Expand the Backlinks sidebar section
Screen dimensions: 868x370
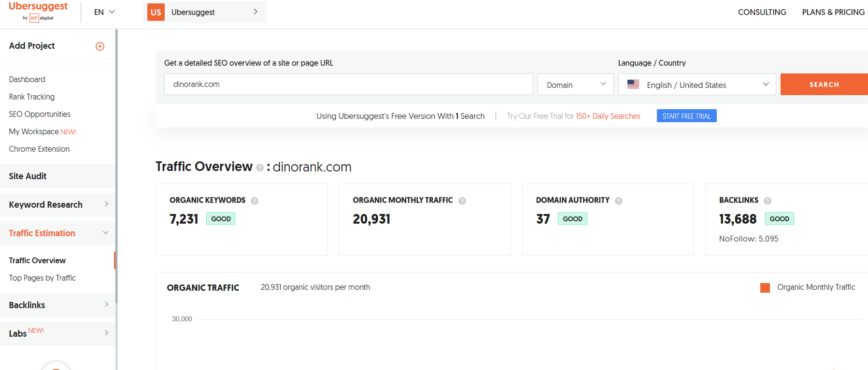tap(58, 305)
